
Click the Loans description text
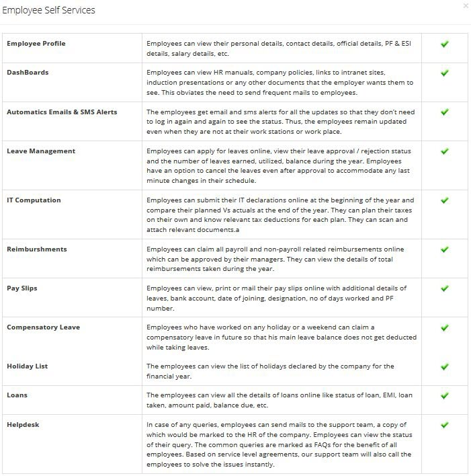pos(280,400)
